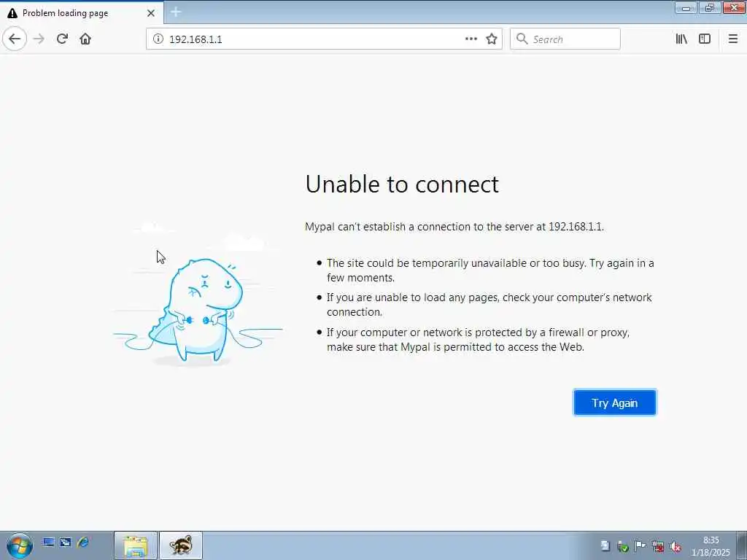The image size is (747, 560).
Task: Click the security shield tray icon
Action: tap(622, 546)
